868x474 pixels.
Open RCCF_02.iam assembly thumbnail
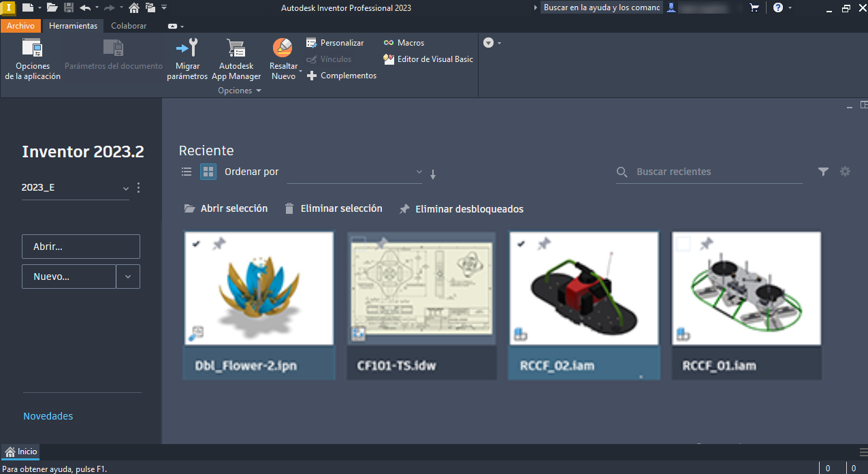(584, 288)
